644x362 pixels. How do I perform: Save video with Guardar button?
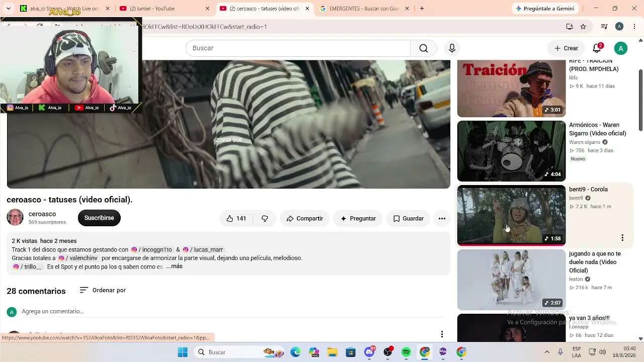click(408, 219)
